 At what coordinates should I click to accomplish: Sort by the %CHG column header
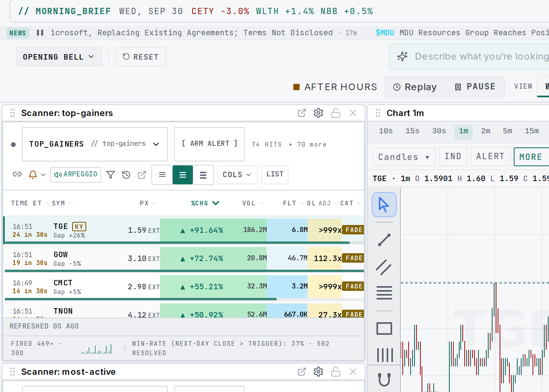tap(205, 203)
